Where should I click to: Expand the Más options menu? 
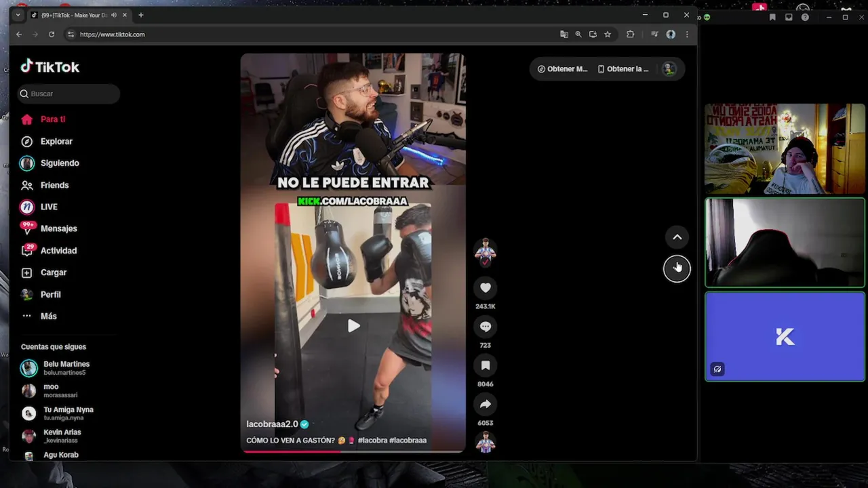coord(48,317)
